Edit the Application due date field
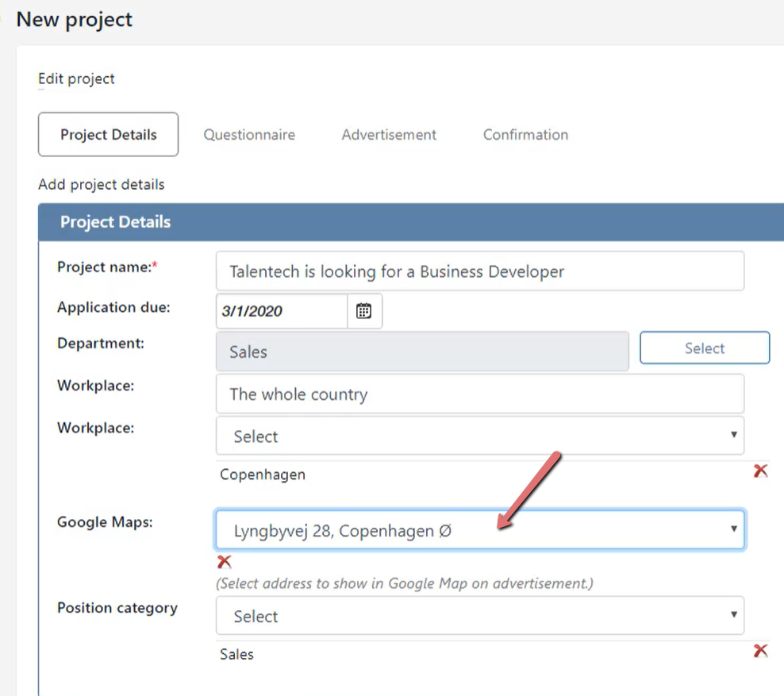This screenshot has height=696, width=784. [282, 311]
